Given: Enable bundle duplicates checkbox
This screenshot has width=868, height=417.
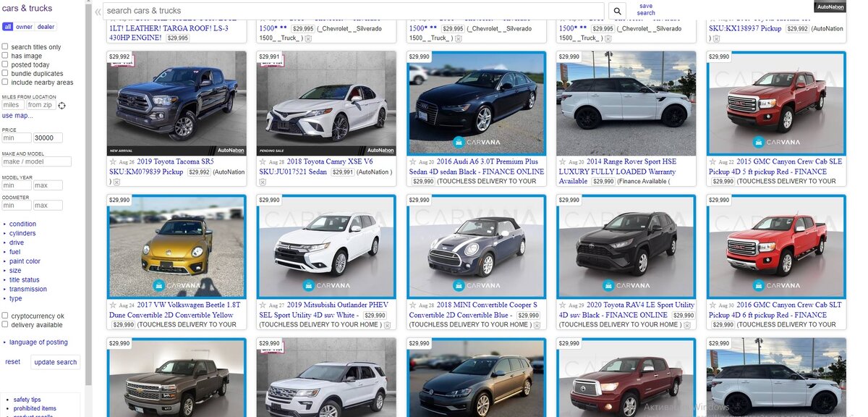Looking at the screenshot, I should [5, 73].
